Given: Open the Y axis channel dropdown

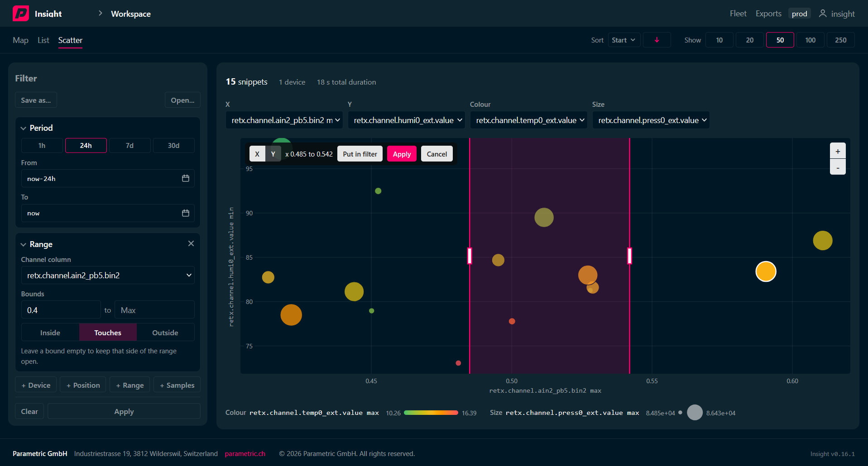Looking at the screenshot, I should [407, 120].
